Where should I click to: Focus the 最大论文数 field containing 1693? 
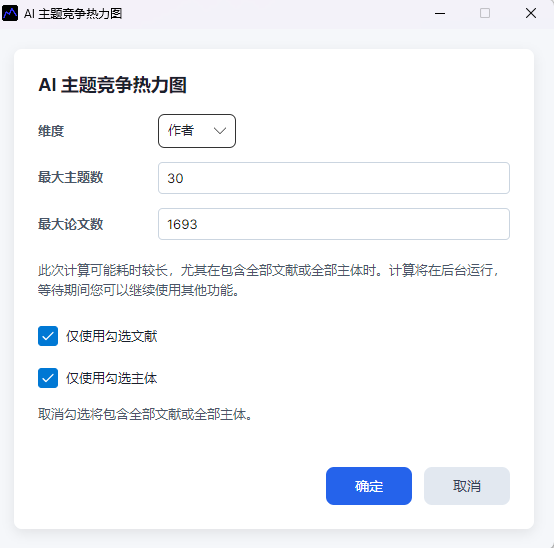point(334,224)
